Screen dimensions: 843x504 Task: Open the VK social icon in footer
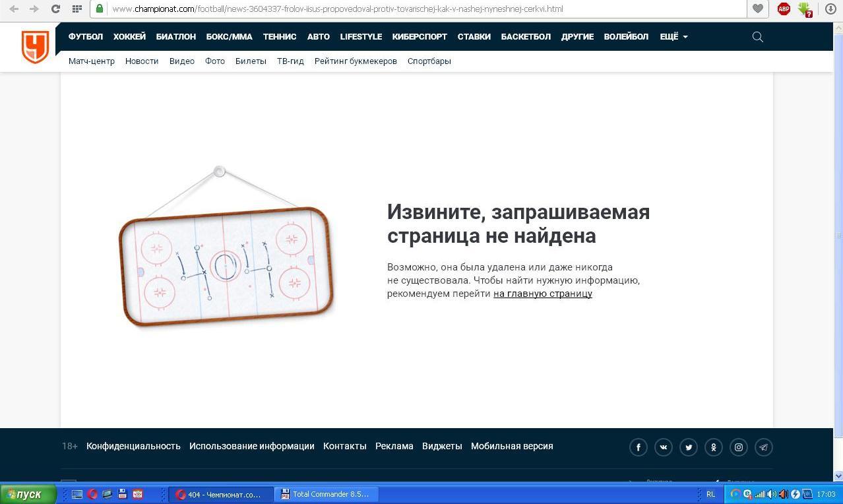pyautogui.click(x=663, y=447)
